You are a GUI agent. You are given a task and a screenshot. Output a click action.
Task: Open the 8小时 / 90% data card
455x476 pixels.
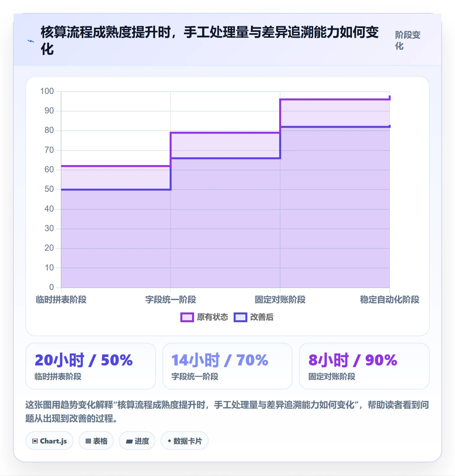click(364, 366)
